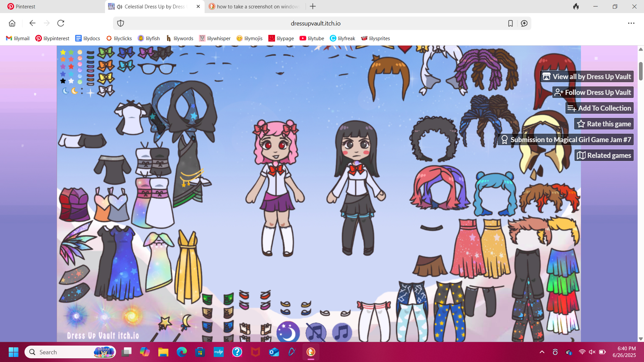Open the lilysprites bookmark

(x=375, y=38)
